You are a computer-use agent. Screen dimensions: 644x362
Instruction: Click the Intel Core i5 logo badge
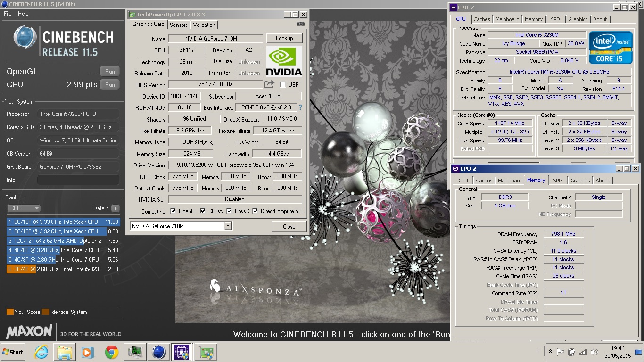coord(610,48)
